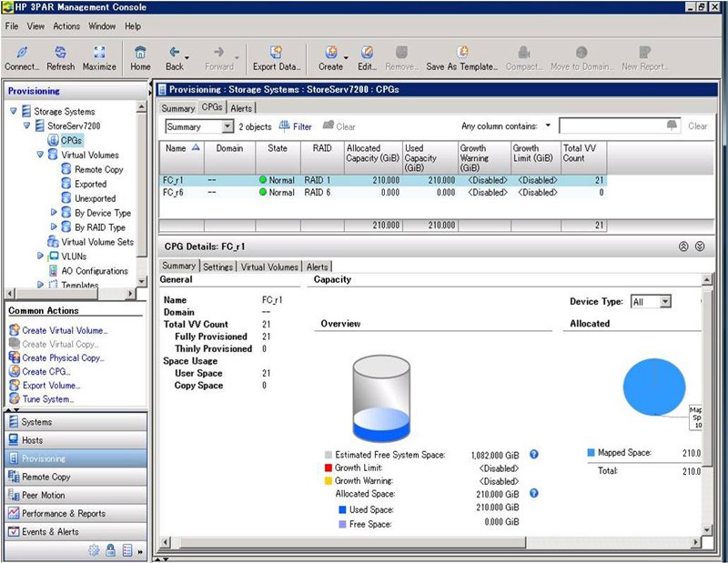This screenshot has height=563, width=728.
Task: Click the blue Used Space legend swatch
Action: [343, 509]
